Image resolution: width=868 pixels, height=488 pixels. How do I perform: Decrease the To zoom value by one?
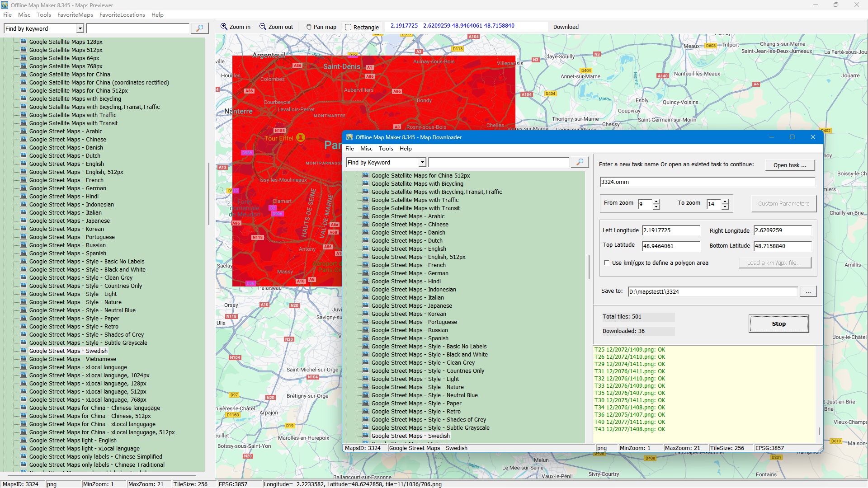pos(725,206)
